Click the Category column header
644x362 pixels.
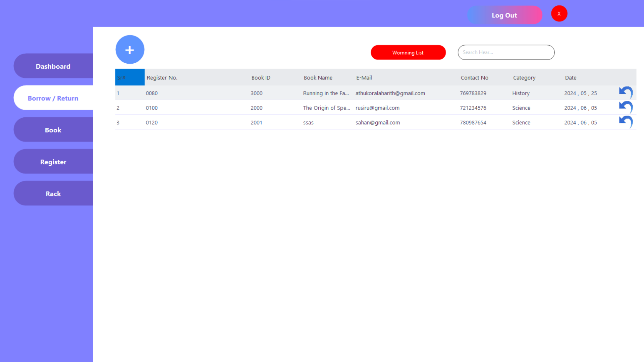[524, 77]
